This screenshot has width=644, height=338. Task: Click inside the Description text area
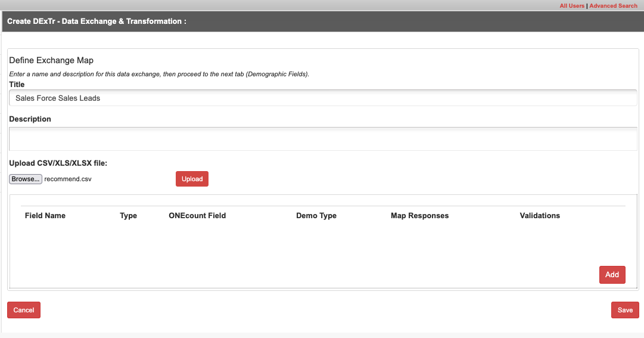[323, 139]
